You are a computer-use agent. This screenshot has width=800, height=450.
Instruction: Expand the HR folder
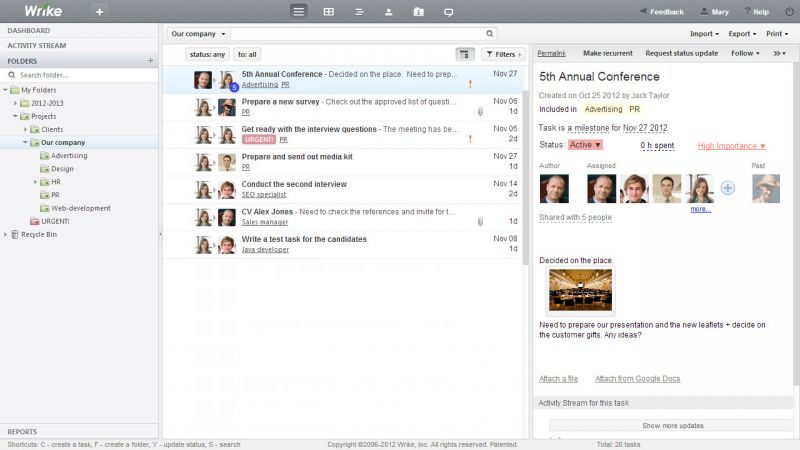35,182
